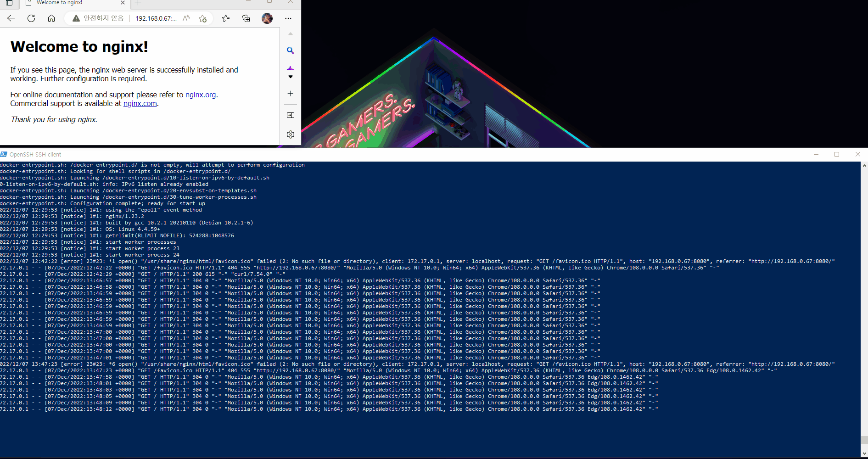Open Edge sidebar settings gear

pyautogui.click(x=291, y=134)
